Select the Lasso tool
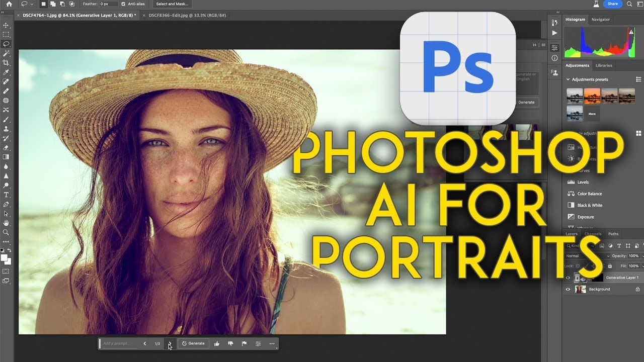Image resolution: width=644 pixels, height=362 pixels. point(6,44)
